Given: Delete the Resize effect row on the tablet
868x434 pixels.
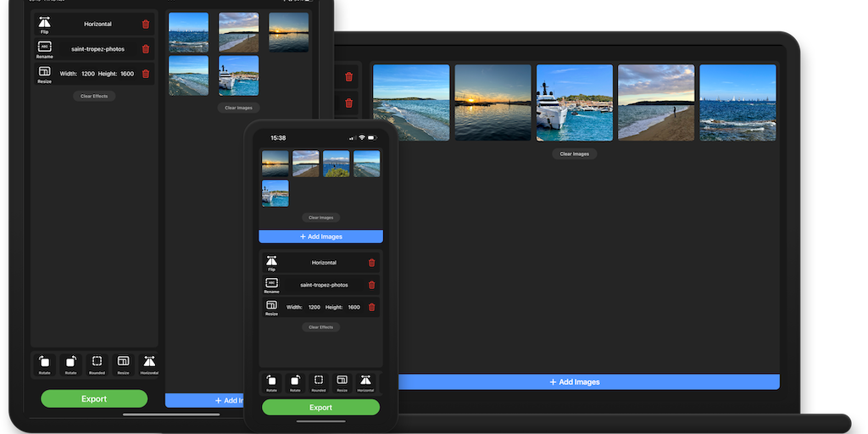Looking at the screenshot, I should [x=145, y=74].
